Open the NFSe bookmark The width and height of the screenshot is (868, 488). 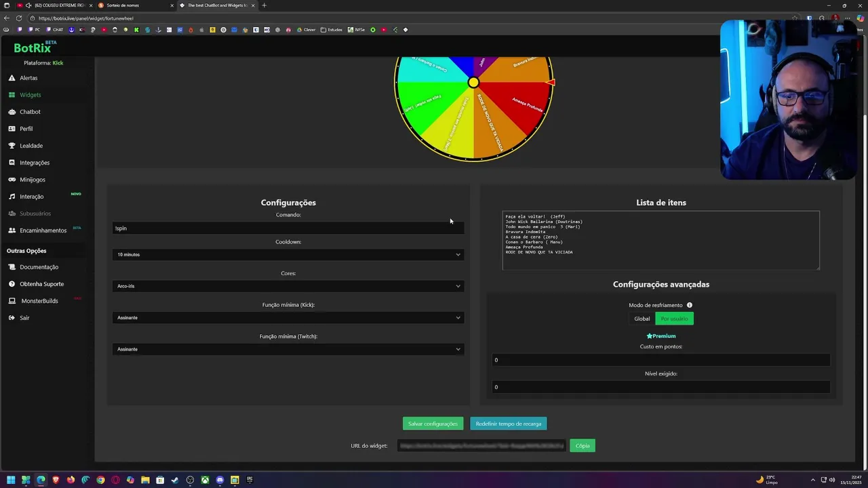tap(357, 30)
